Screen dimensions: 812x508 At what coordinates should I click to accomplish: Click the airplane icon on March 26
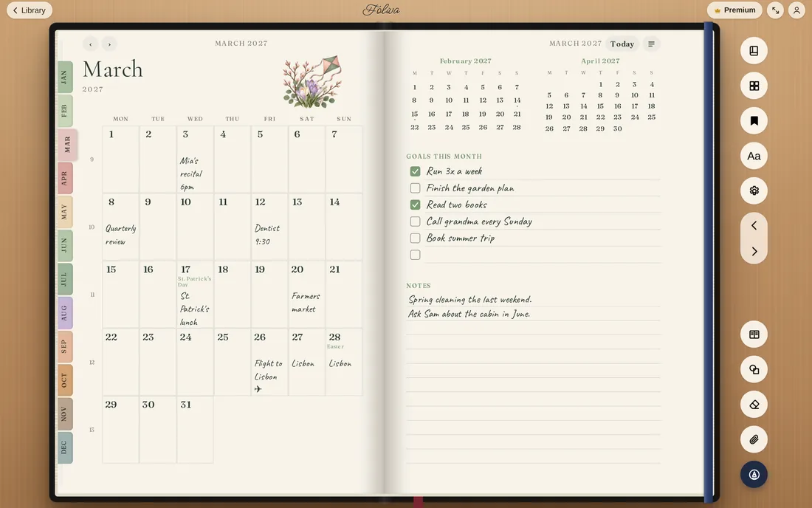coord(258,389)
